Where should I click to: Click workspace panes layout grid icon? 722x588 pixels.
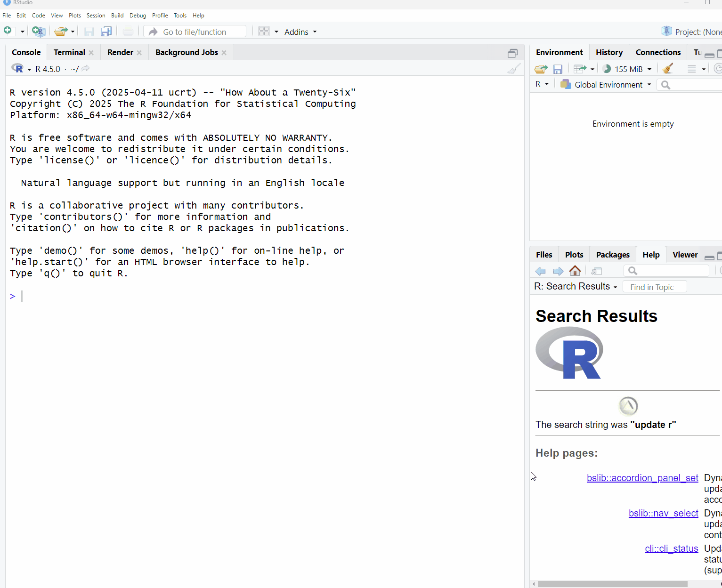(x=264, y=32)
